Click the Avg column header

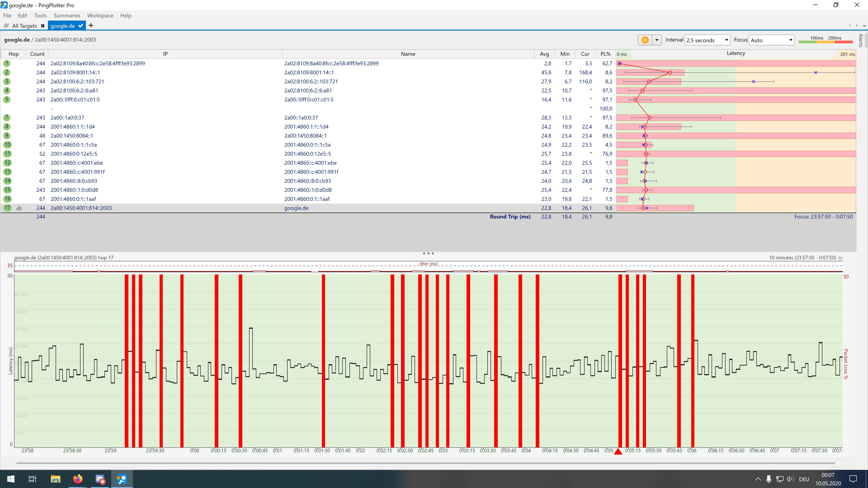point(544,54)
